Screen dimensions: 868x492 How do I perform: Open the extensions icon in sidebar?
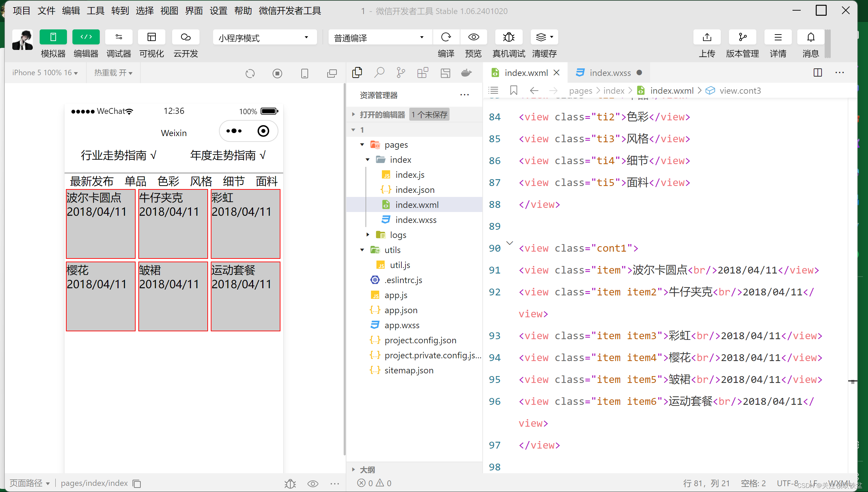423,72
